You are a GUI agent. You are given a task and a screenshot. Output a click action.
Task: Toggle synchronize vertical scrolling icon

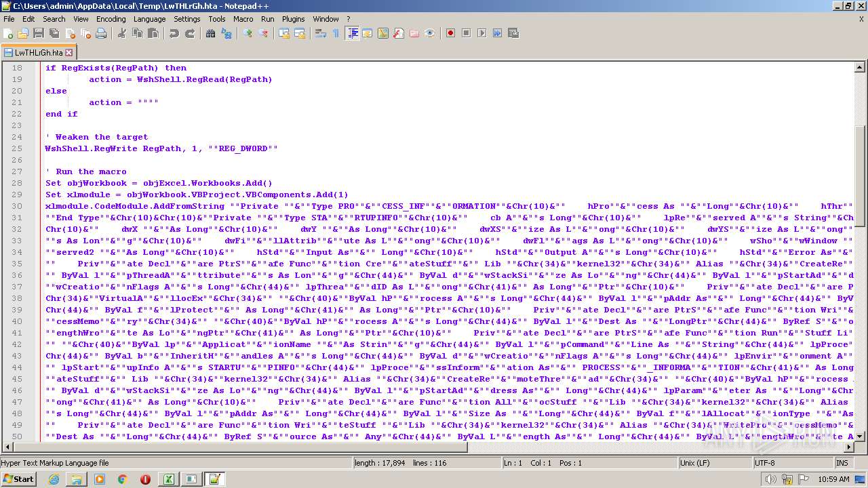pos(284,33)
